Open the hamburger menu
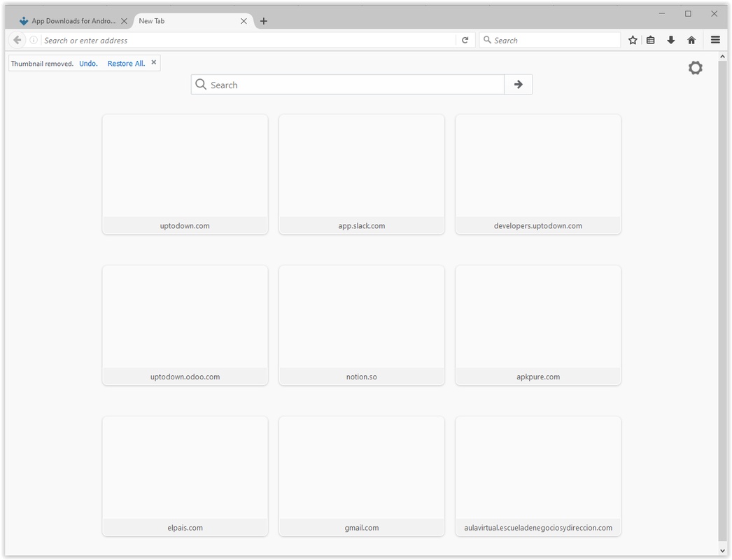Viewport: 732px width, 560px height. pos(715,41)
